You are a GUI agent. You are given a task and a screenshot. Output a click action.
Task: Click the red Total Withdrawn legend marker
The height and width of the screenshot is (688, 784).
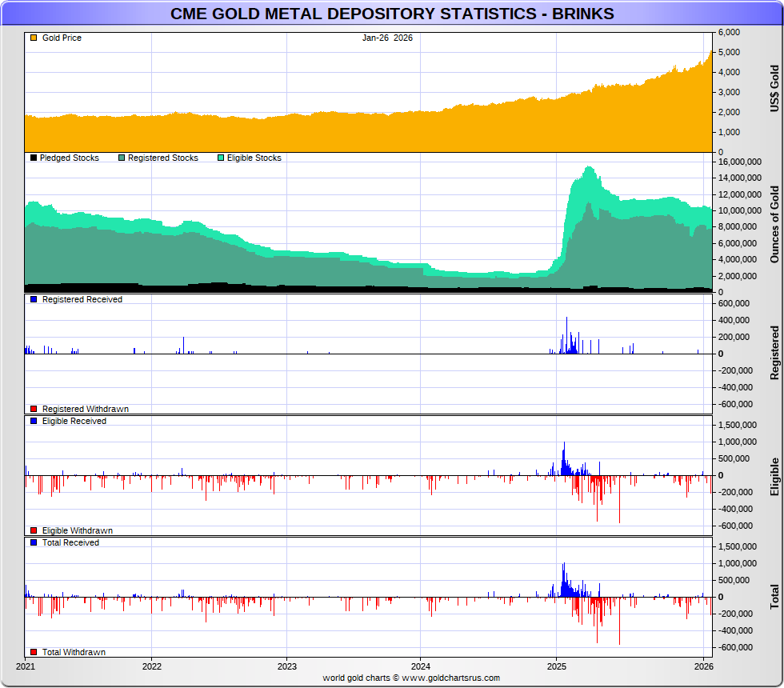coord(34,652)
